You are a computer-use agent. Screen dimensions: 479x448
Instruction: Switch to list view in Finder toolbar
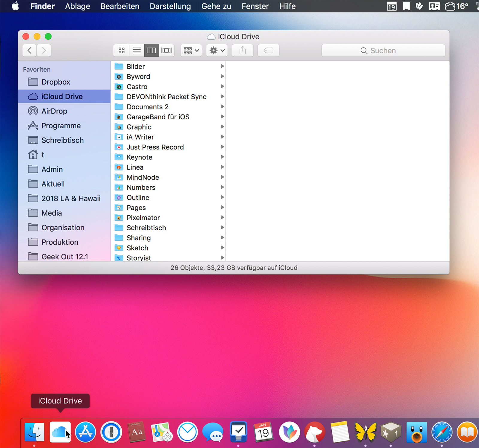coord(137,51)
